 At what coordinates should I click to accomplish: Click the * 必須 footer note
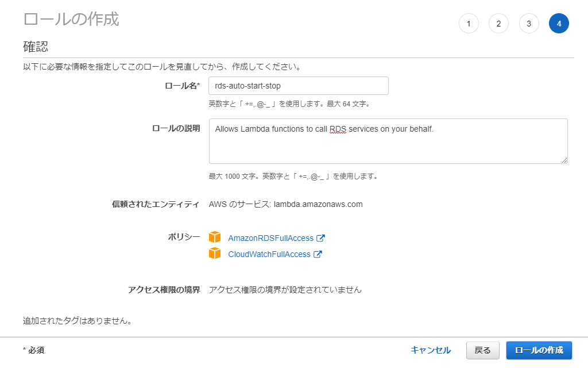tap(34, 350)
